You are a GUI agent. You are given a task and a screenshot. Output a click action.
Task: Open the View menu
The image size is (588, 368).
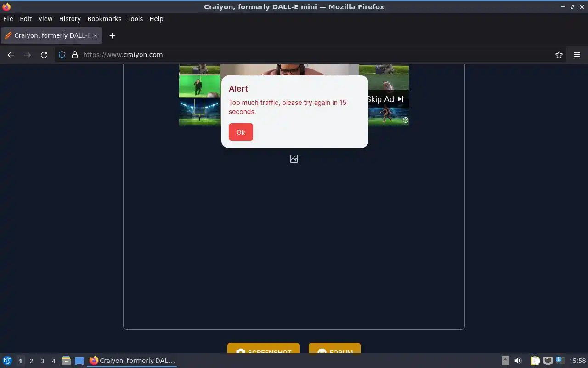point(45,19)
